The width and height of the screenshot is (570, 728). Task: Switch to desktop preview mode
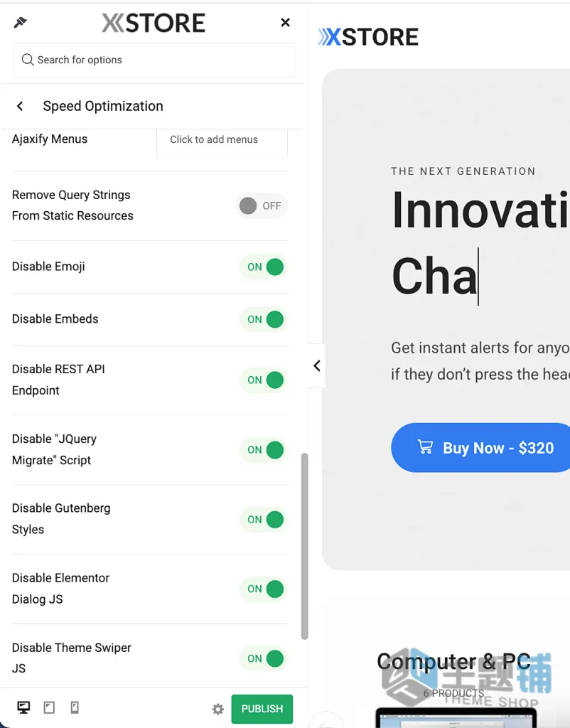click(x=23, y=707)
